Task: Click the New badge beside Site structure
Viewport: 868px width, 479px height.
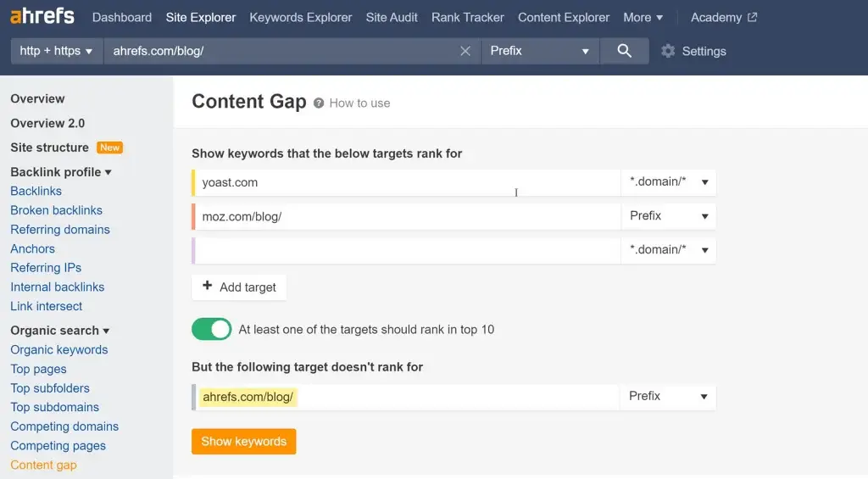Action: click(109, 148)
